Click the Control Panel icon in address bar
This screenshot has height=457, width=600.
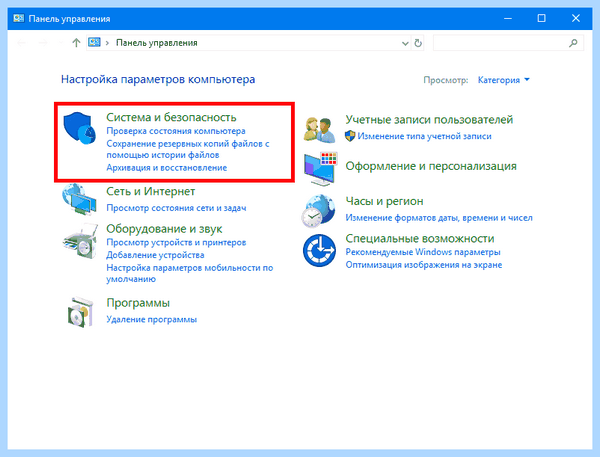(94, 42)
